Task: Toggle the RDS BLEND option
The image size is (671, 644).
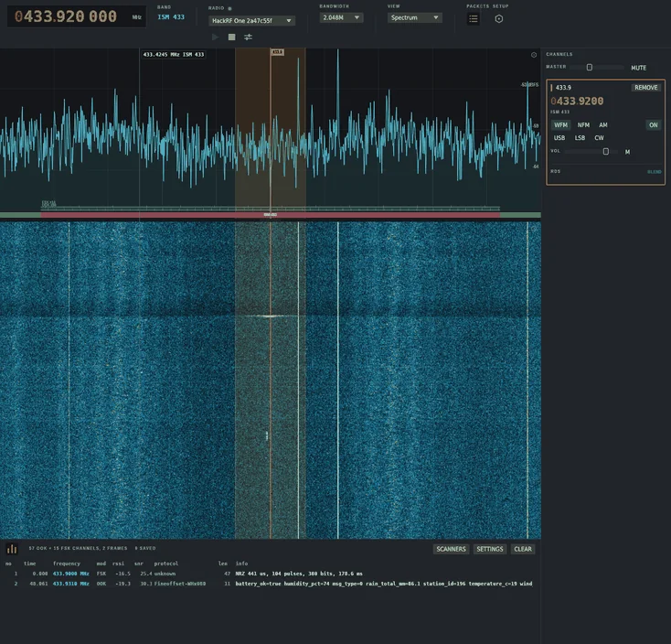Action: point(654,172)
